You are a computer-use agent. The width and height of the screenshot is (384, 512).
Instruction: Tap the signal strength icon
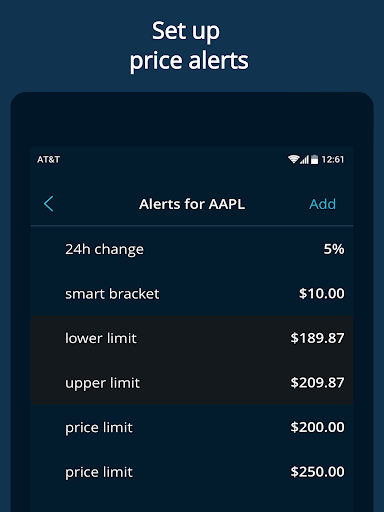coord(304,159)
